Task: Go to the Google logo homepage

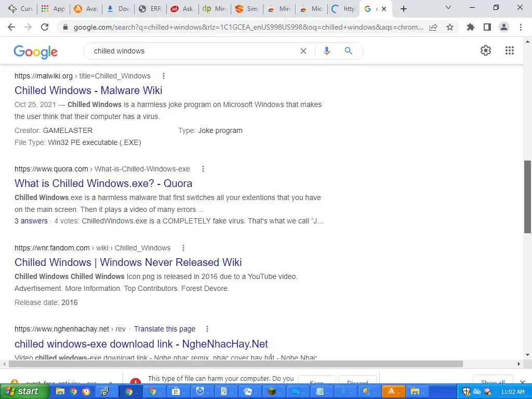Action: pyautogui.click(x=36, y=51)
